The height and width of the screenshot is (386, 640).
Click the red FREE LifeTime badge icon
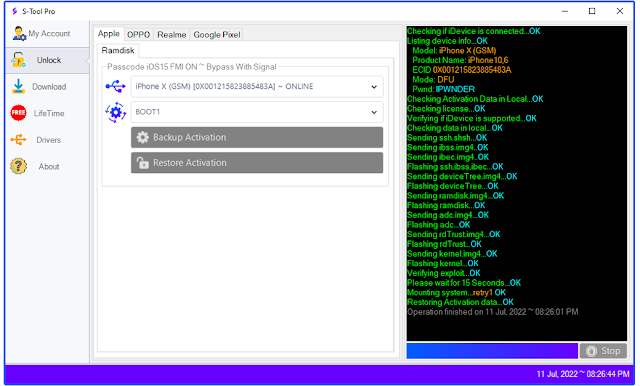coord(18,113)
